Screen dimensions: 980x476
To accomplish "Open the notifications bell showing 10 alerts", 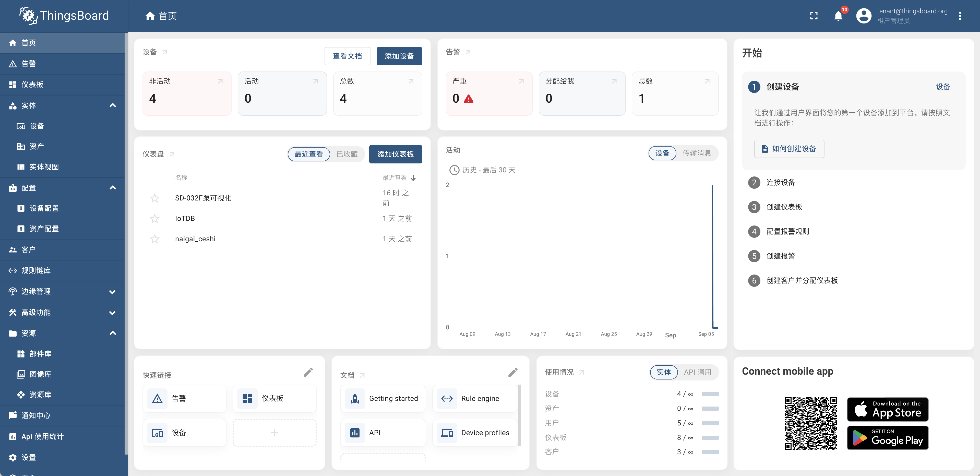I will pos(839,16).
